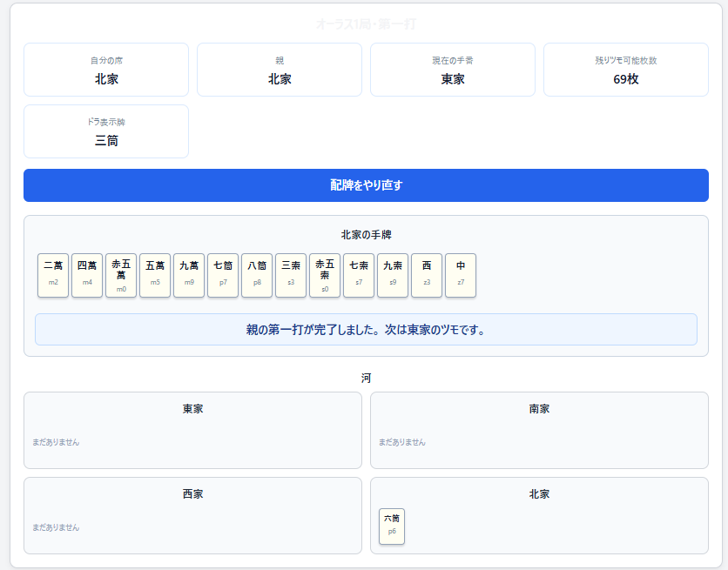Screen dimensions: 728x570
Task: Select the 中 dragon tile
Action: 461,275
